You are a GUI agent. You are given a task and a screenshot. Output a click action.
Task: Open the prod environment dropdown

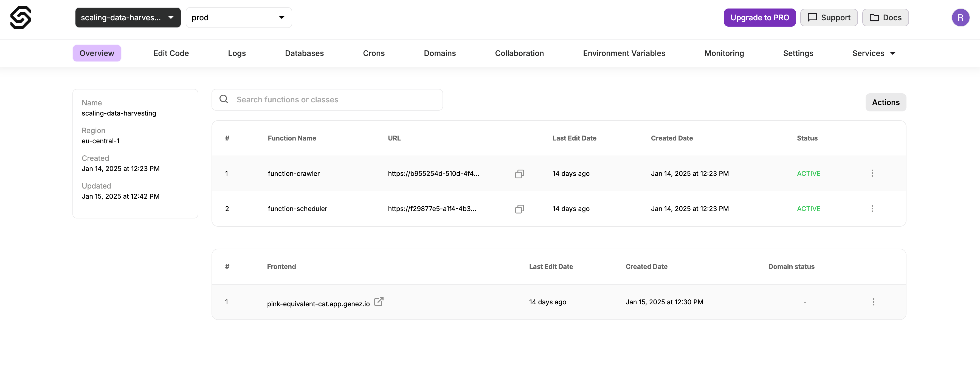coord(238,18)
